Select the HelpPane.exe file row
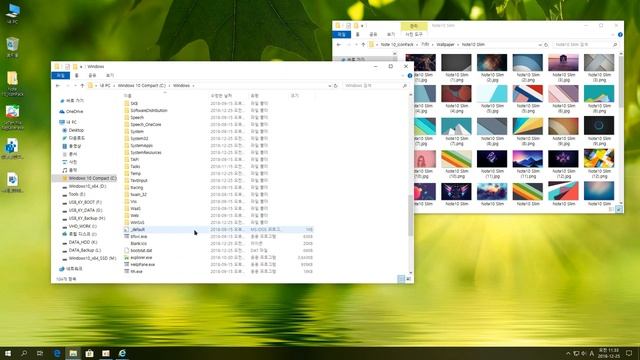640x360 pixels. pos(218,264)
